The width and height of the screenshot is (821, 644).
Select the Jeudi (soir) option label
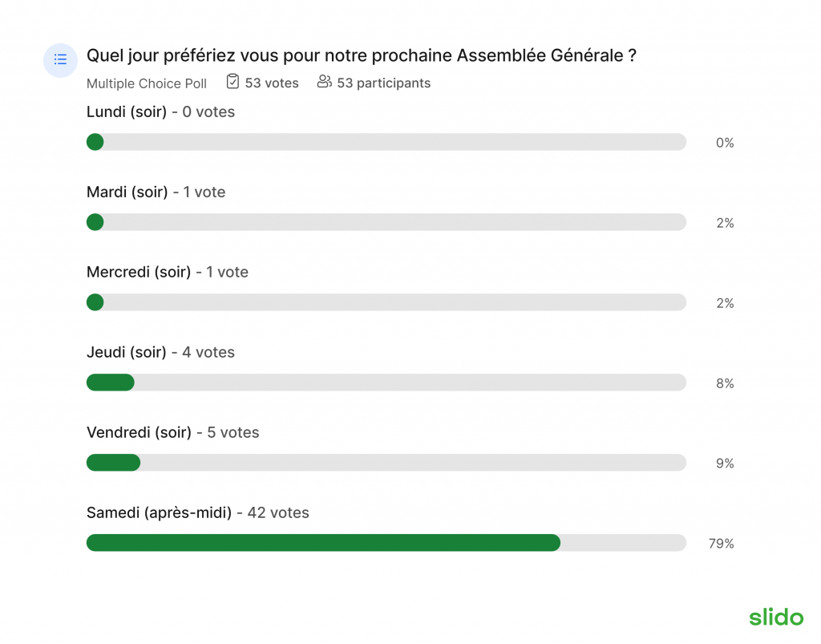[x=126, y=352]
